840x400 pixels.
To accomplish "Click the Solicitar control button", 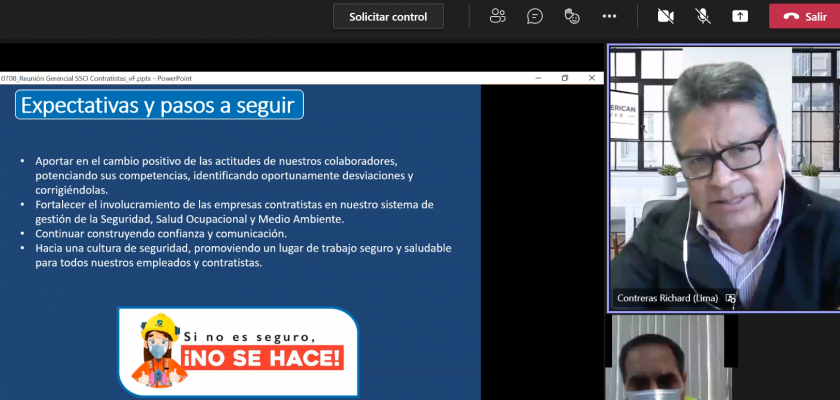I will tap(388, 16).
